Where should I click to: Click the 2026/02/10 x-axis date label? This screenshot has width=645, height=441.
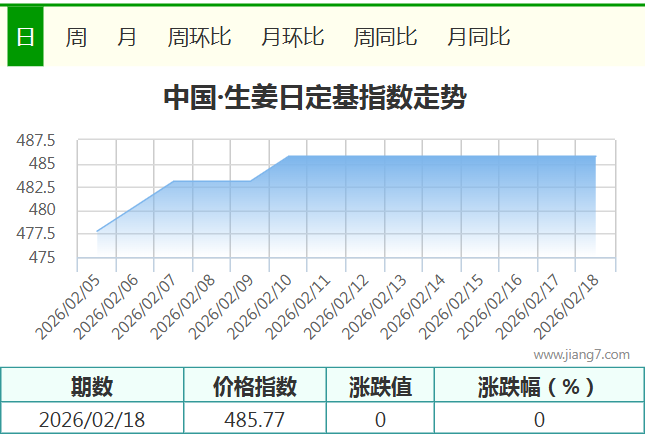click(x=260, y=308)
